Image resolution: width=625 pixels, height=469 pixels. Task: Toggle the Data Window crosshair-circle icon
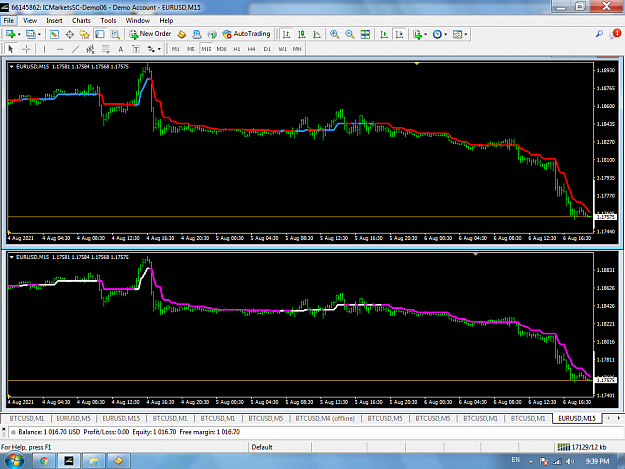click(x=69, y=34)
